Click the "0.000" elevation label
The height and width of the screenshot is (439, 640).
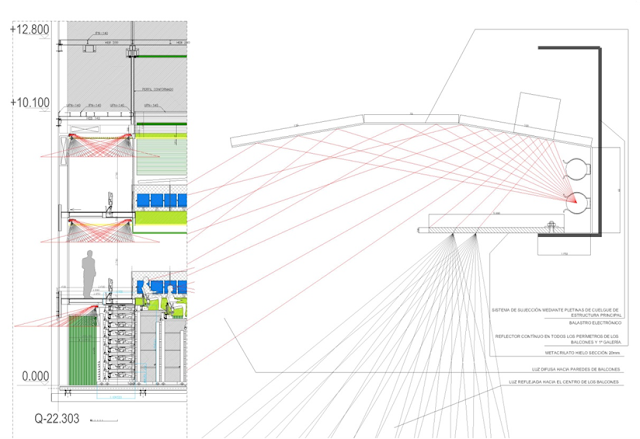point(36,376)
